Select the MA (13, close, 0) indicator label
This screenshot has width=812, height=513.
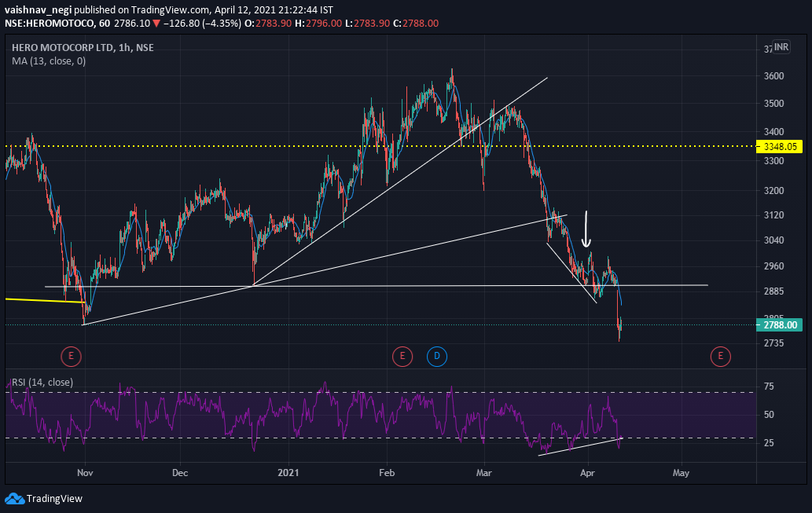click(x=49, y=61)
